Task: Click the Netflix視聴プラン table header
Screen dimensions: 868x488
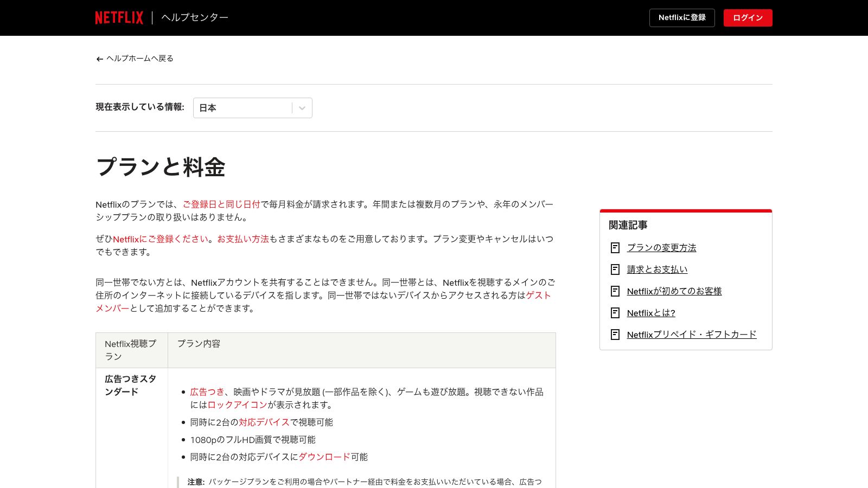Action: 131,350
